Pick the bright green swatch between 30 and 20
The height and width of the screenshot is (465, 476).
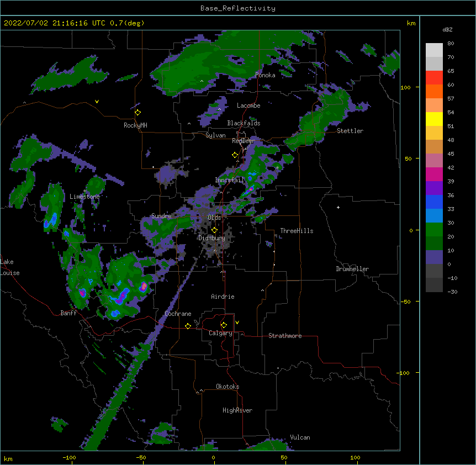click(434, 230)
